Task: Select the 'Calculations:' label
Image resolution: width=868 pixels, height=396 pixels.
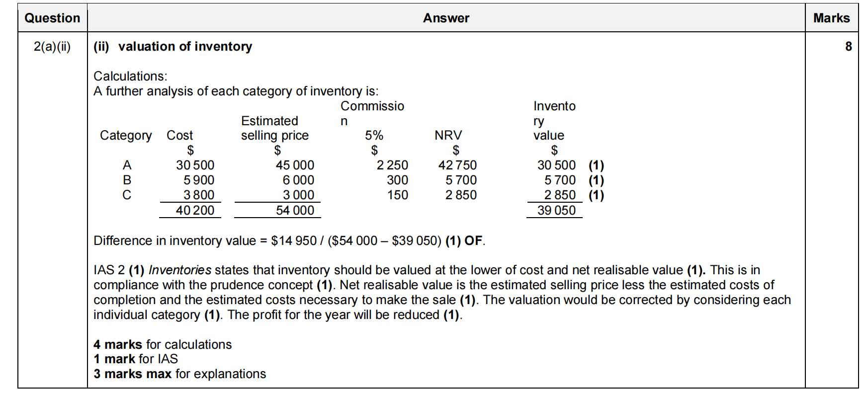Action: click(x=130, y=76)
